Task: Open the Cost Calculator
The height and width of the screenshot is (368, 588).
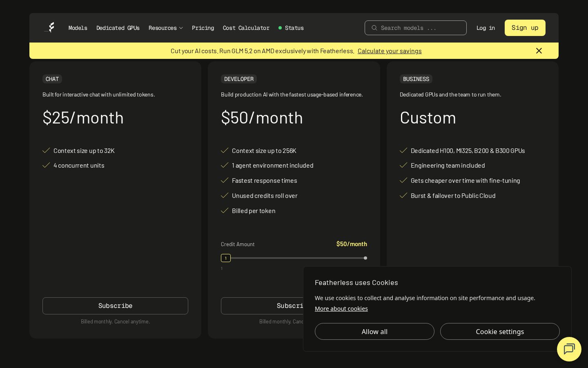Action: click(246, 28)
